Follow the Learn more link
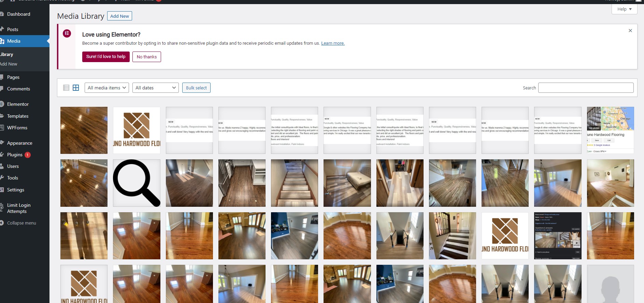This screenshot has height=303, width=644. coord(333,43)
